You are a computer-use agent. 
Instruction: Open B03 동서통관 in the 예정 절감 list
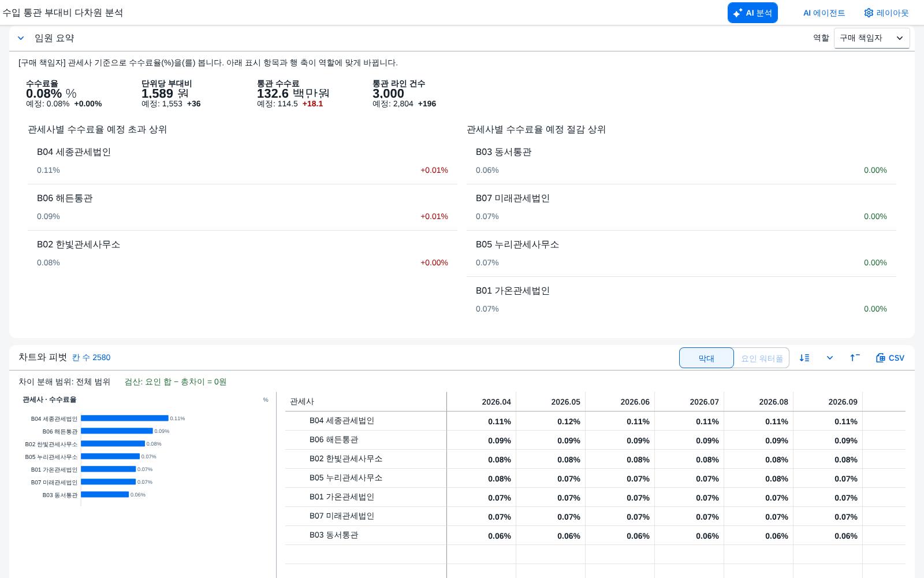pos(681,161)
